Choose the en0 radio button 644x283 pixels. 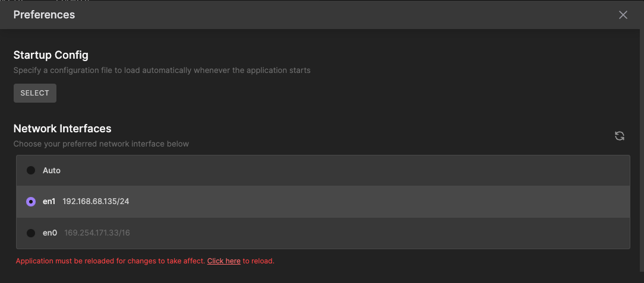click(31, 233)
